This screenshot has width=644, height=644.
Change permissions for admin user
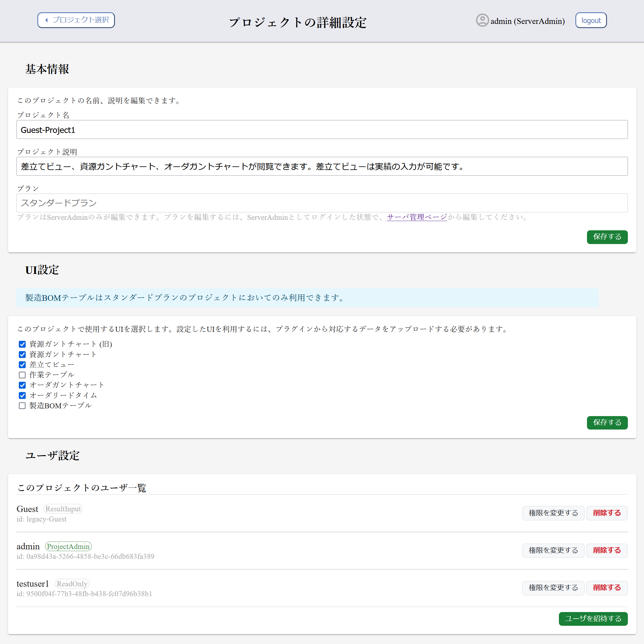point(553,550)
